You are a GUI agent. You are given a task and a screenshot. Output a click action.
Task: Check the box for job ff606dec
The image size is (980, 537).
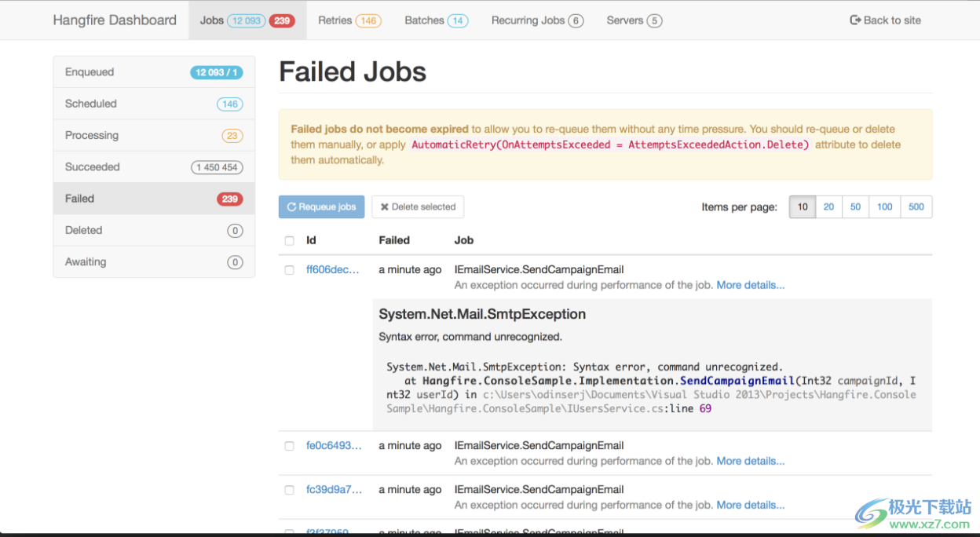click(x=290, y=270)
